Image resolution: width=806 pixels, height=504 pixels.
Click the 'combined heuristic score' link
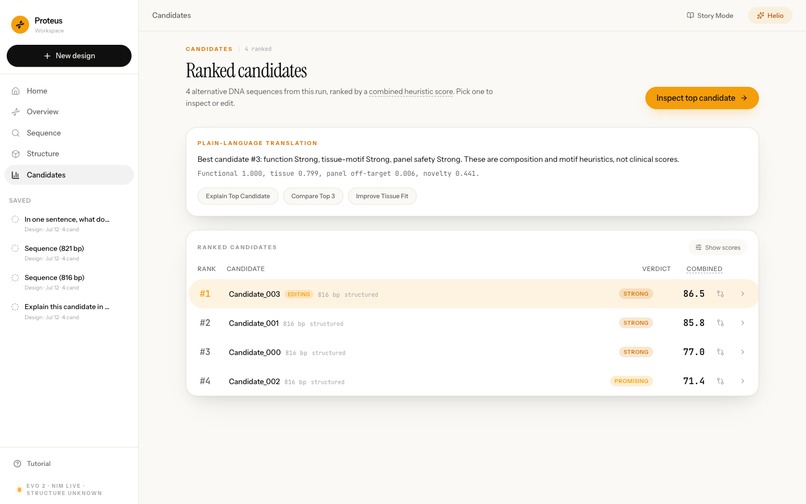point(411,92)
